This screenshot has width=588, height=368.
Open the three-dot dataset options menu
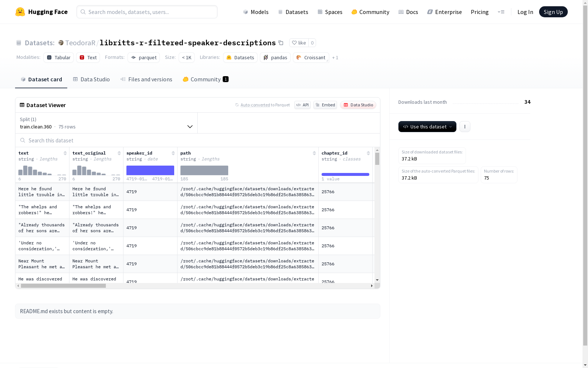click(465, 127)
